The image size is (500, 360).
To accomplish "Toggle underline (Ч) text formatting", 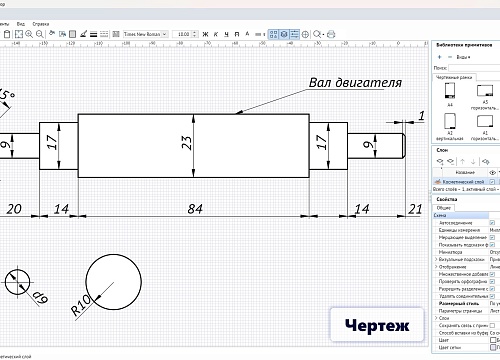I will tap(226, 34).
